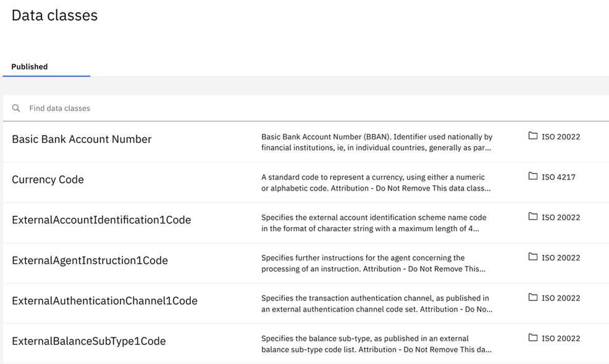This screenshot has width=609, height=364.
Task: Open ExternalBalanceSubType1Code data class
Action: pyautogui.click(x=88, y=341)
